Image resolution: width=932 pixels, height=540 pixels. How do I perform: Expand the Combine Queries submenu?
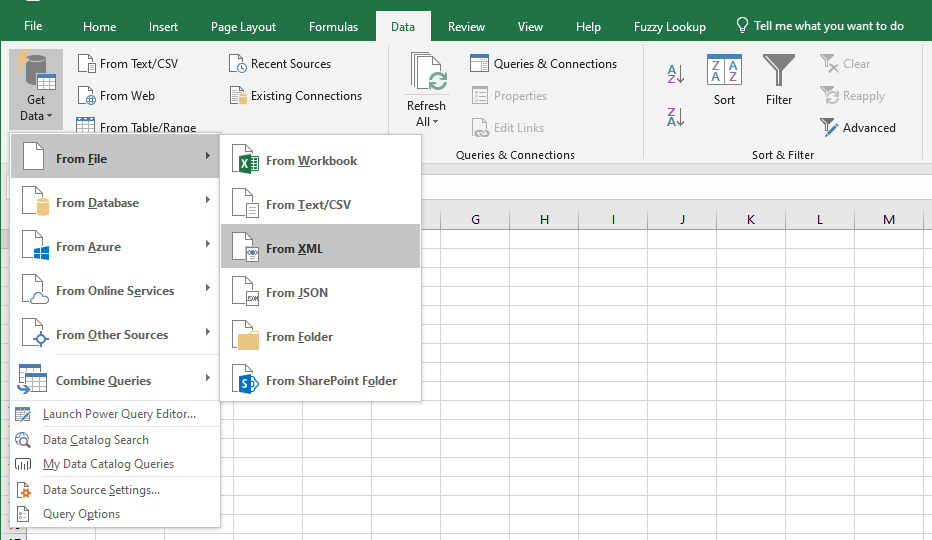tap(115, 380)
